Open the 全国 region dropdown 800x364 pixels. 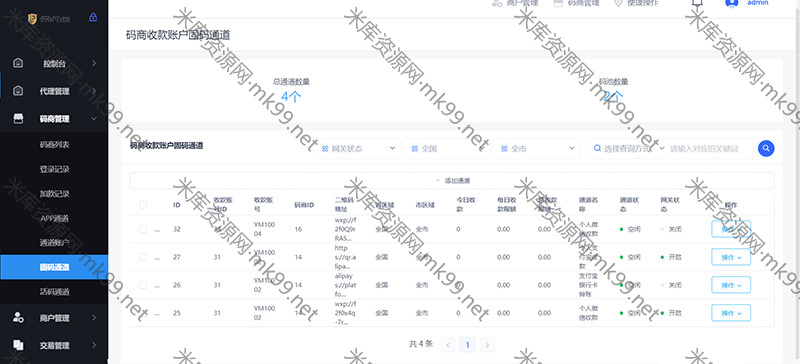446,149
